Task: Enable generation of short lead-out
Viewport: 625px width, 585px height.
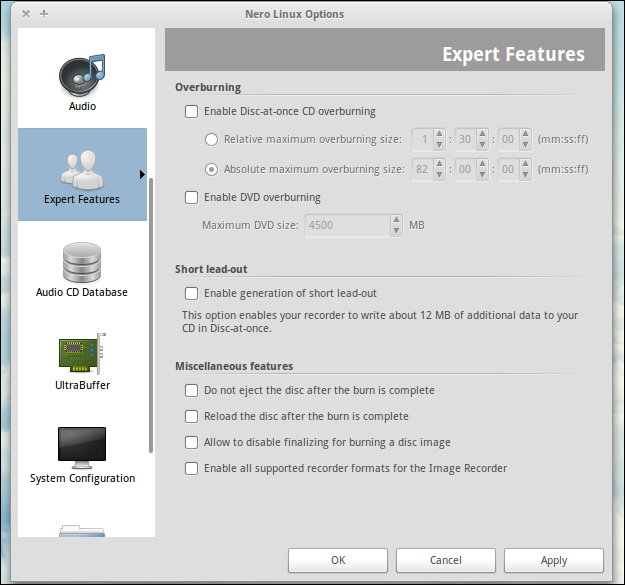Action: (191, 293)
